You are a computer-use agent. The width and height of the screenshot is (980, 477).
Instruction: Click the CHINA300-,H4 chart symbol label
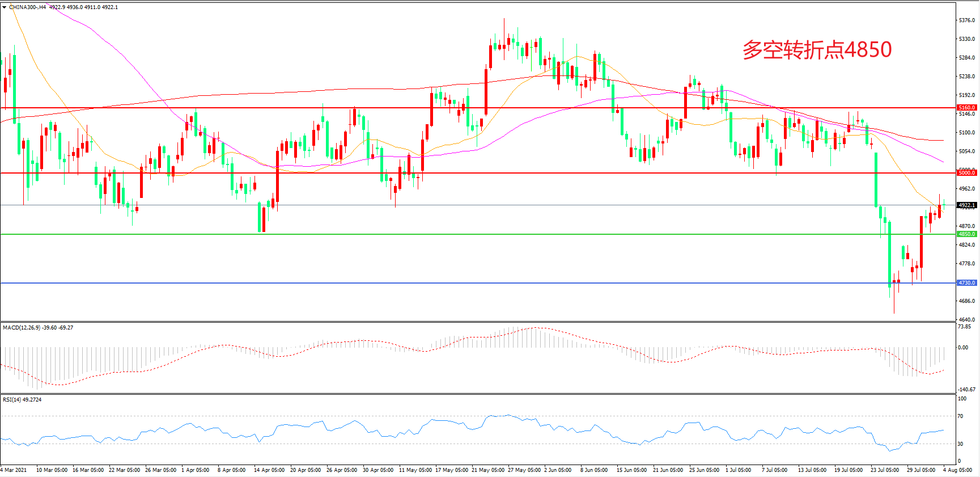[x=27, y=7]
